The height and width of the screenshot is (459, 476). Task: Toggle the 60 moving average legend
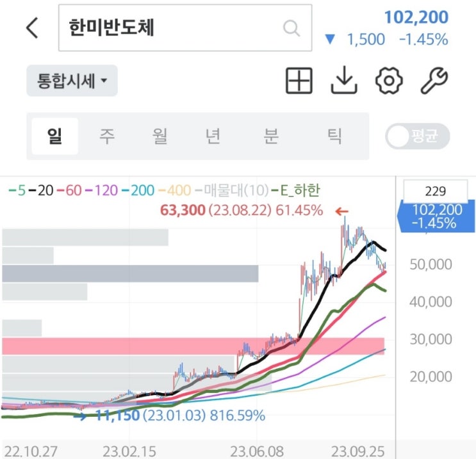coord(70,191)
